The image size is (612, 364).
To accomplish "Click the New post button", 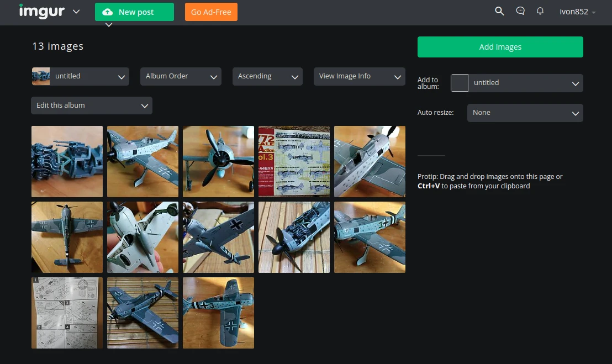I will coord(134,12).
